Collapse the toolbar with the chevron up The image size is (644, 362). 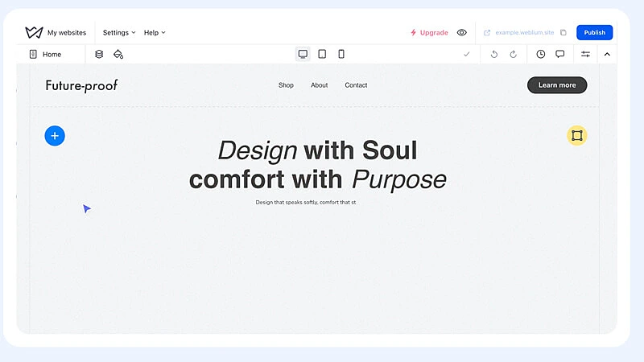[x=607, y=54]
